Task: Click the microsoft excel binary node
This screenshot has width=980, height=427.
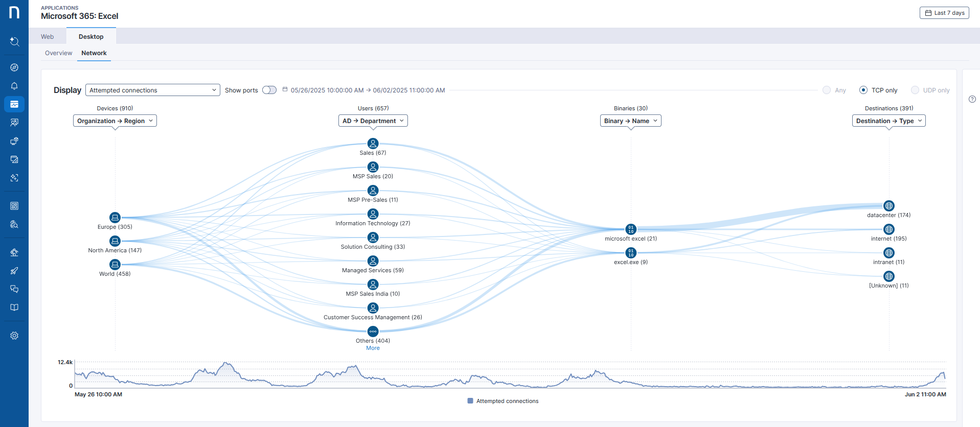Action: [x=631, y=229]
